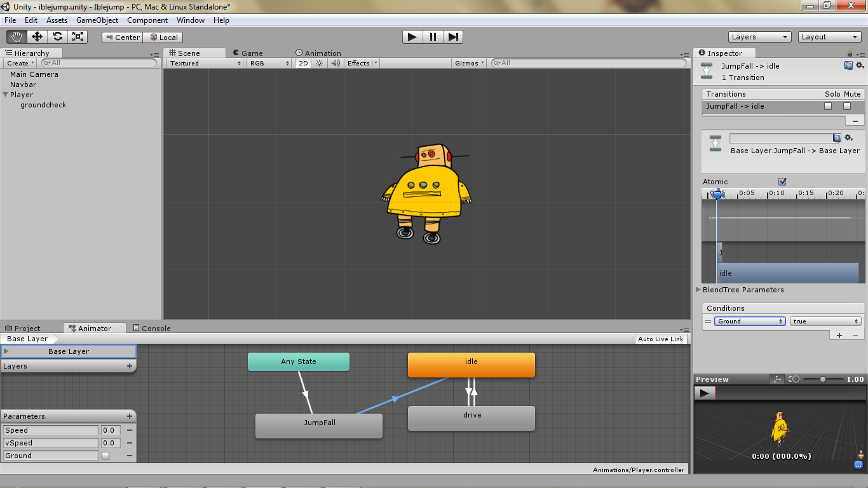Screen dimensions: 868x488
Task: Click the Auto Live Link button
Action: 661,339
